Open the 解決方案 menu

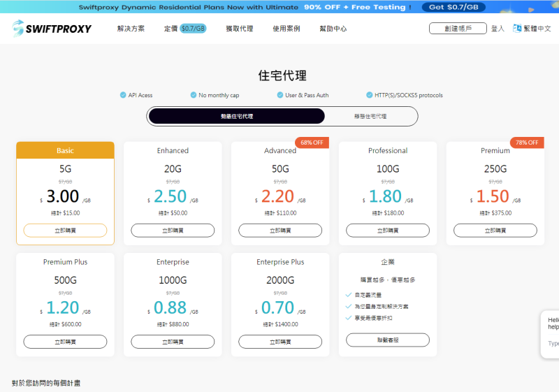click(x=131, y=29)
